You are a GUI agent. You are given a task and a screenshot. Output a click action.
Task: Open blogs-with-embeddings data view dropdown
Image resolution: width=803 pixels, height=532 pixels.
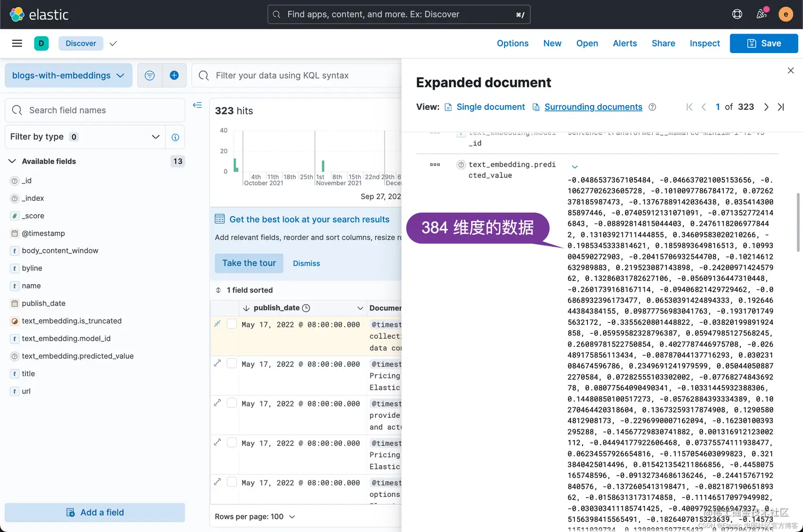pyautogui.click(x=68, y=75)
